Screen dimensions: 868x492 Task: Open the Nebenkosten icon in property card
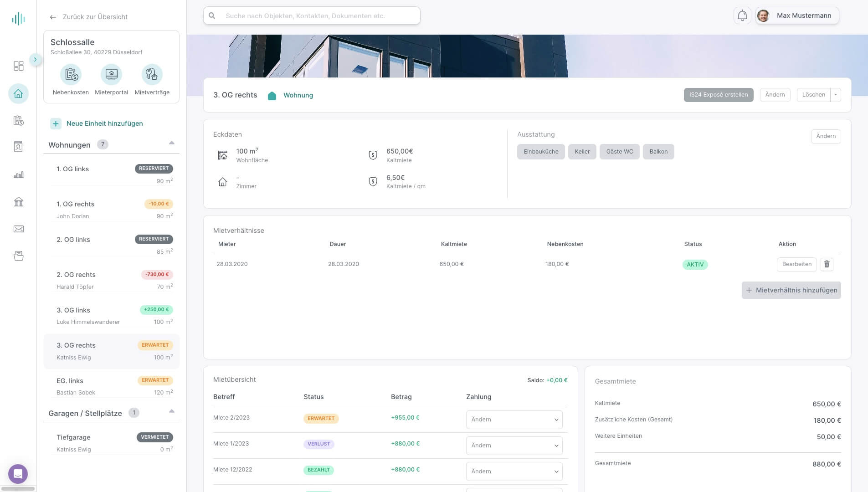click(71, 74)
